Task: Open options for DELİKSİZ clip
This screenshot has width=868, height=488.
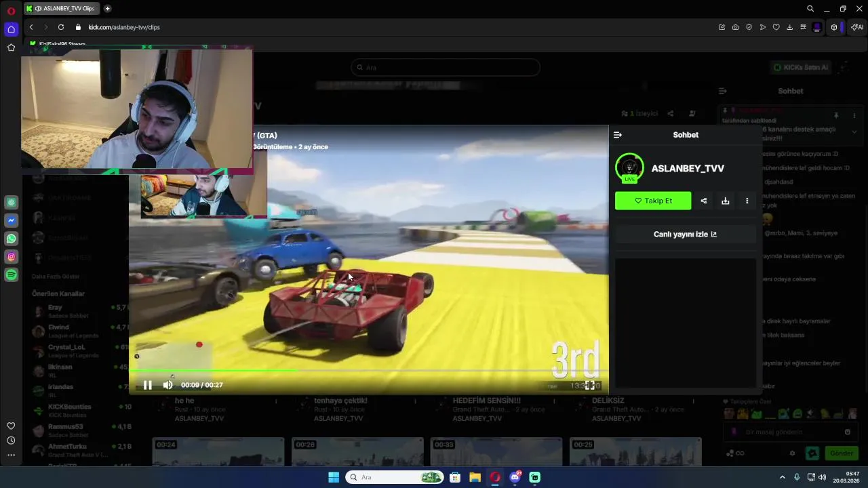Action: (693, 401)
